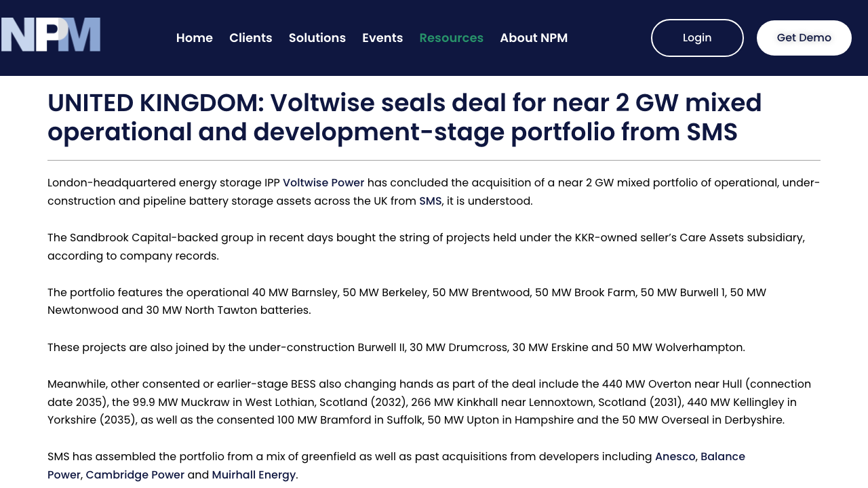Open the Muirhall Energy link
This screenshot has height=488, width=868.
[254, 475]
